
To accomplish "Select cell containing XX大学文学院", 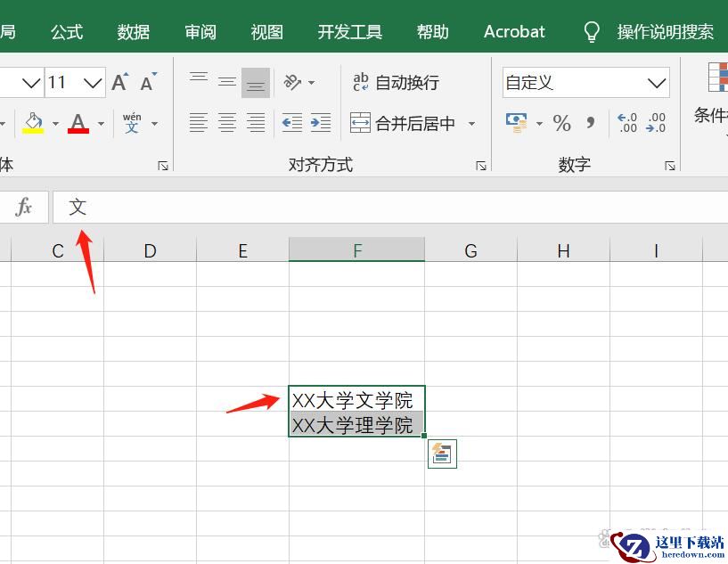I will pos(356,400).
